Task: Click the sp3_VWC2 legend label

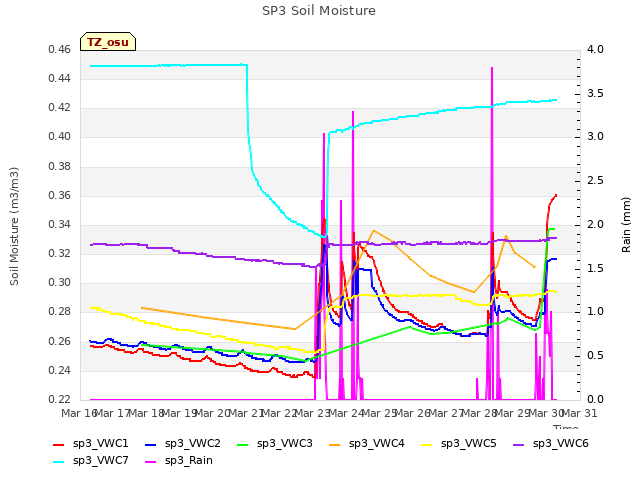Action: click(x=193, y=443)
